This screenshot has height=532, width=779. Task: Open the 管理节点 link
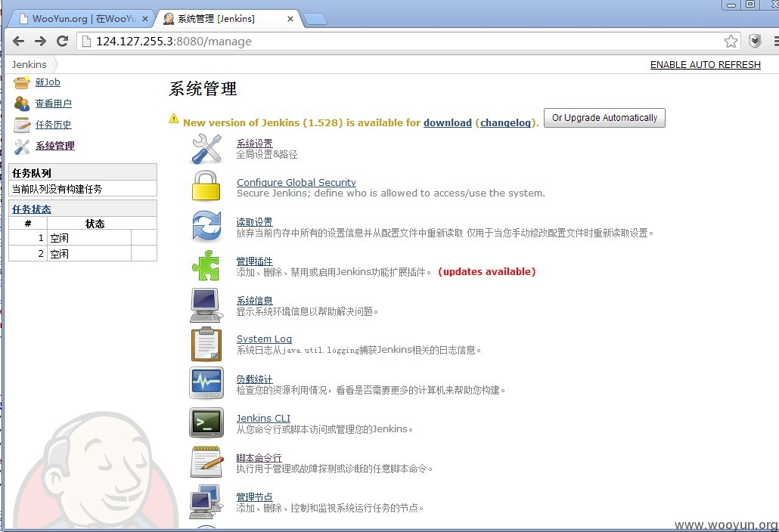tap(254, 496)
